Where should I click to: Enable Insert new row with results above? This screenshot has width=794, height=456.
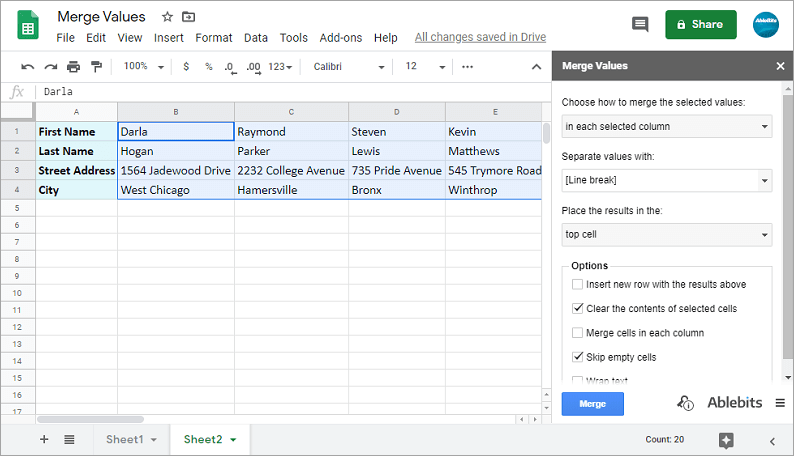577,284
